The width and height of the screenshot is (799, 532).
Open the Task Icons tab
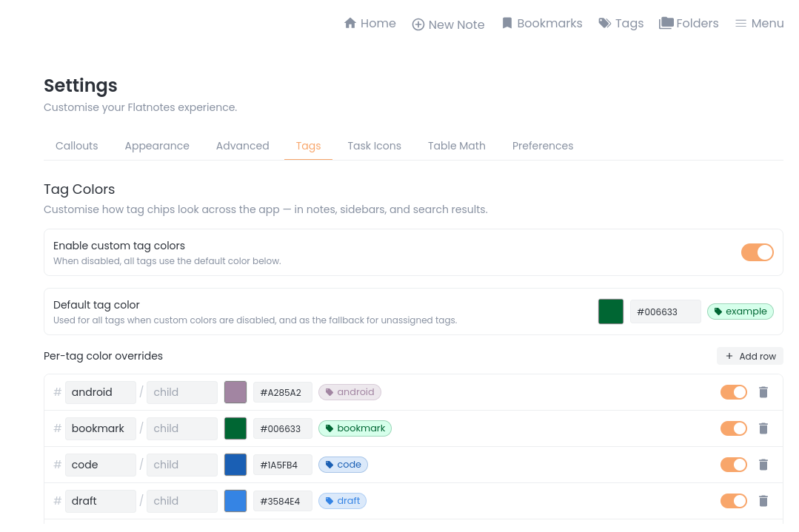click(374, 146)
